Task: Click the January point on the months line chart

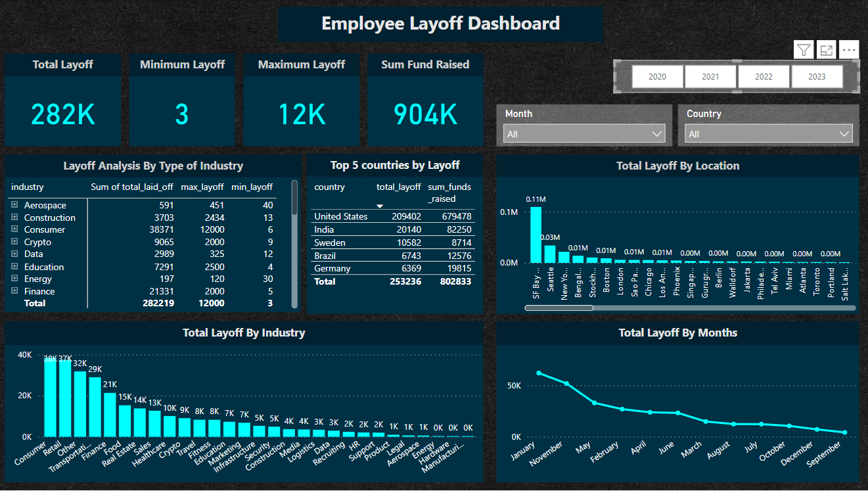Action: point(538,371)
